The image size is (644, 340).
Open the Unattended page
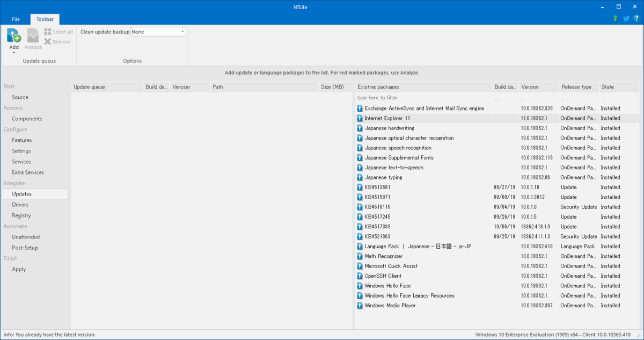(x=26, y=237)
